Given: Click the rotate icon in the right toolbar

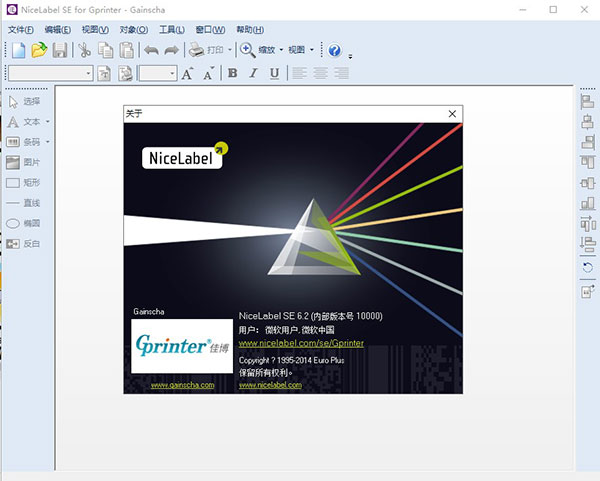Looking at the screenshot, I should 588,267.
